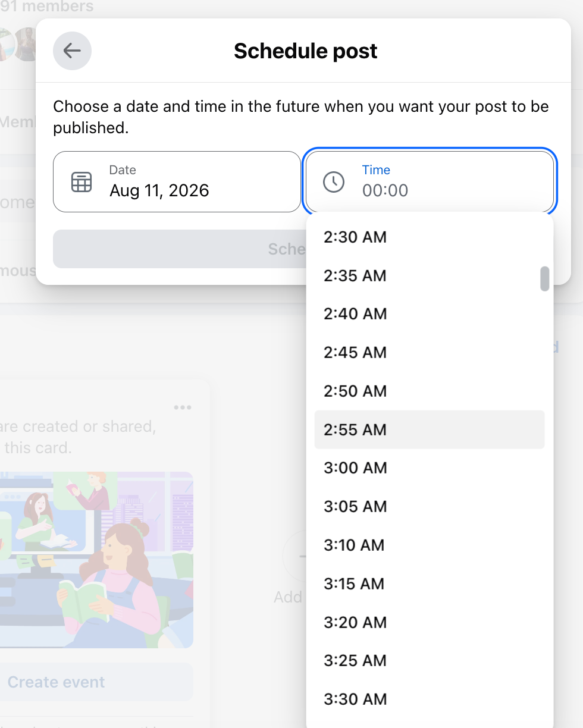The image size is (583, 728).
Task: Choose 3:15 AM time option
Action: point(430,583)
